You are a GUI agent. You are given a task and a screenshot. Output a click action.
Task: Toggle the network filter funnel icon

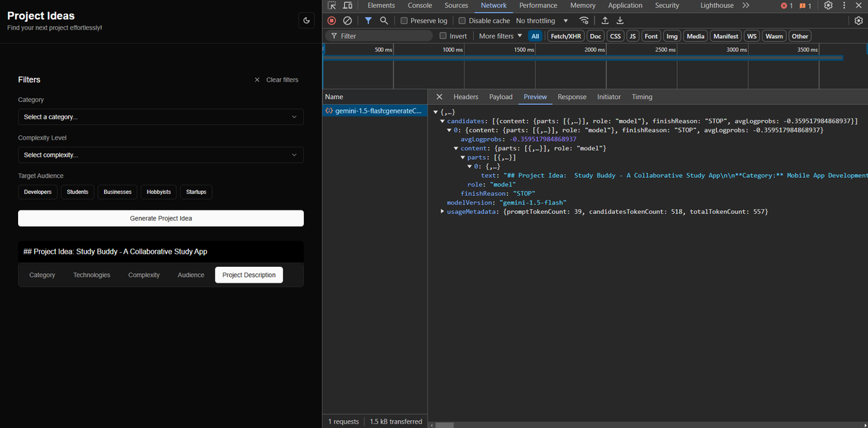tap(368, 21)
